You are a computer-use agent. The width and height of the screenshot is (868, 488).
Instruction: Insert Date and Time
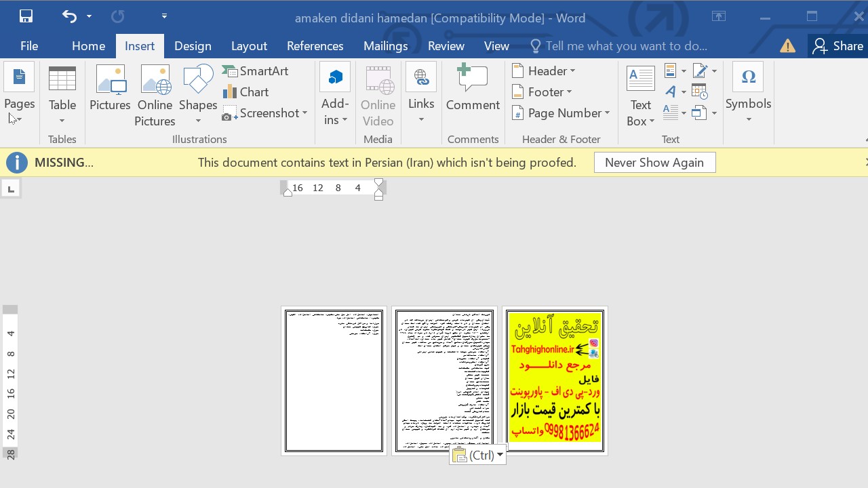tap(700, 91)
